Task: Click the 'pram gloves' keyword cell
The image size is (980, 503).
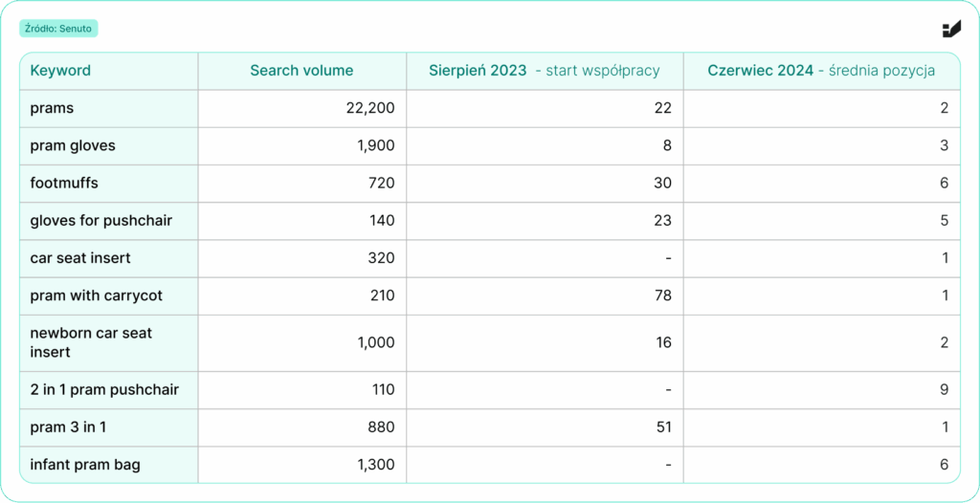Action: pos(73,145)
